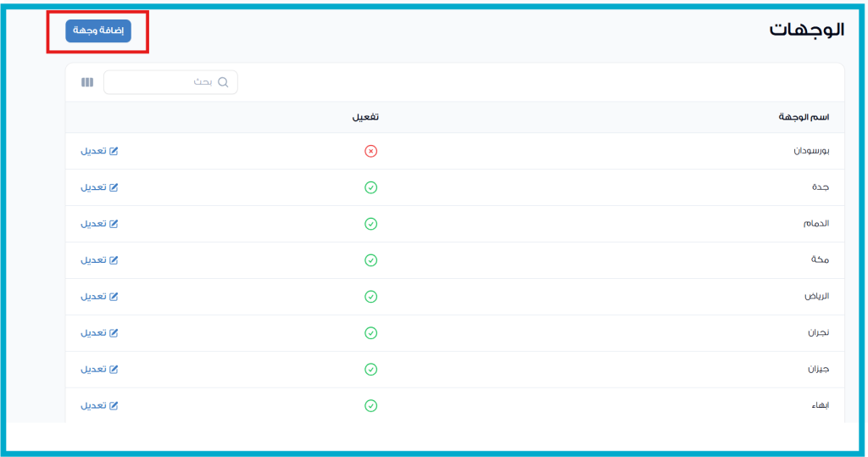Toggle the green activation check for جدة
868x457 pixels.
(370, 187)
